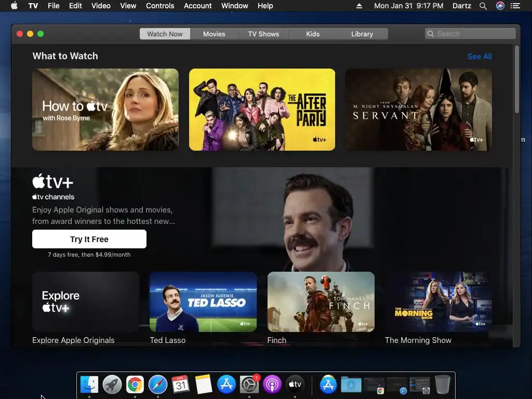This screenshot has height=399, width=532.
Task: Open the File menu
Action: pyautogui.click(x=54, y=6)
